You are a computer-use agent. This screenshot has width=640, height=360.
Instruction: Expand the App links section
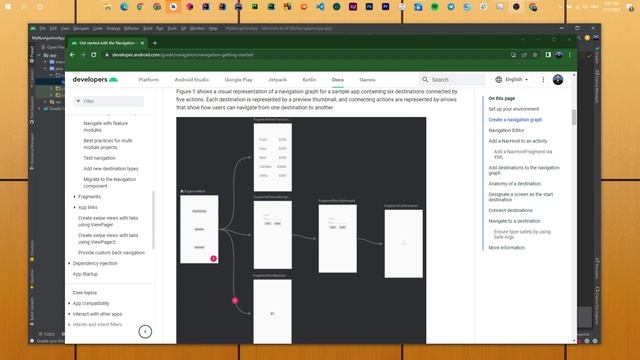tap(75, 207)
